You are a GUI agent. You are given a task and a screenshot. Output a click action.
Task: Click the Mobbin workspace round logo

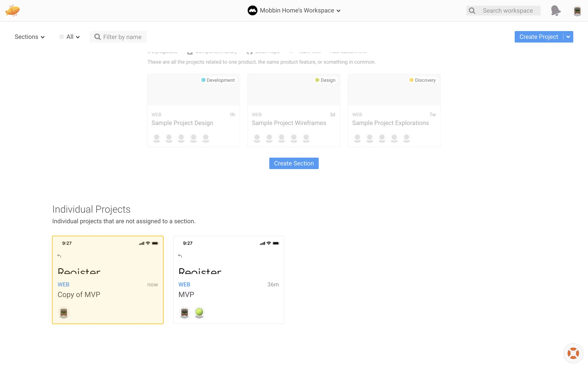click(252, 10)
